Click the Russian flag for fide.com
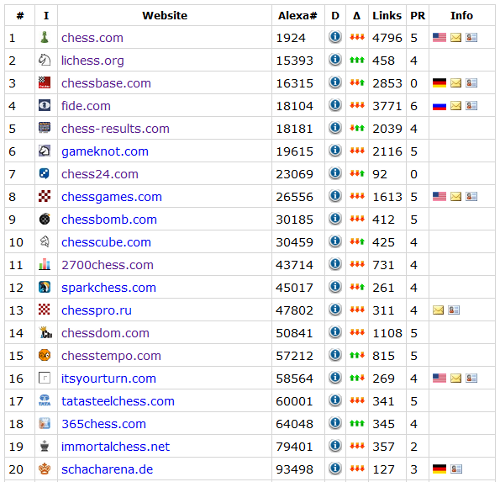This screenshot has height=482, width=500. (x=439, y=106)
